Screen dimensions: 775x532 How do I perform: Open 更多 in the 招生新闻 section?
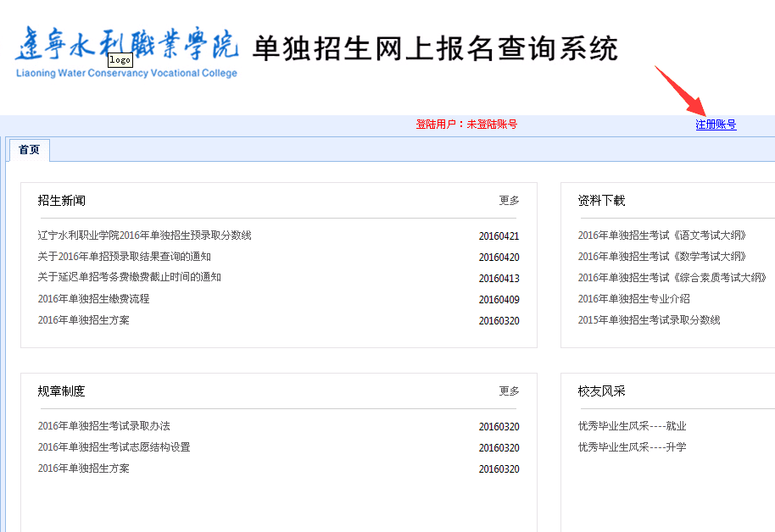pyautogui.click(x=509, y=200)
